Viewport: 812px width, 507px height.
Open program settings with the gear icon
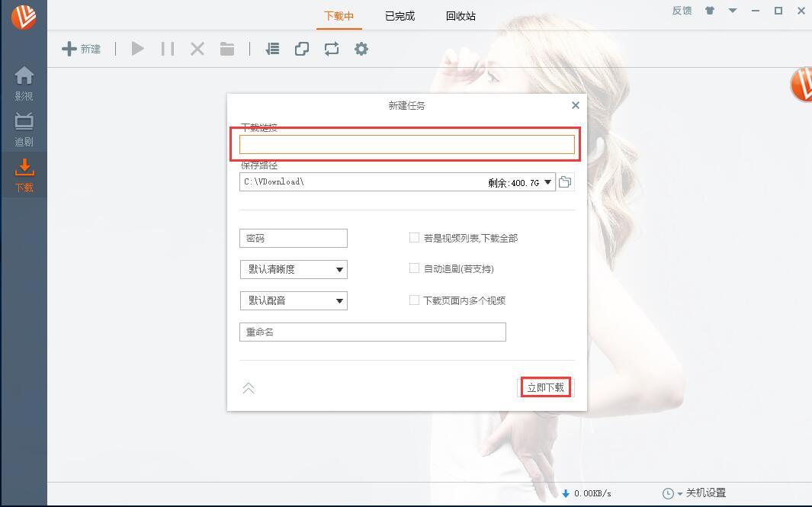point(361,48)
